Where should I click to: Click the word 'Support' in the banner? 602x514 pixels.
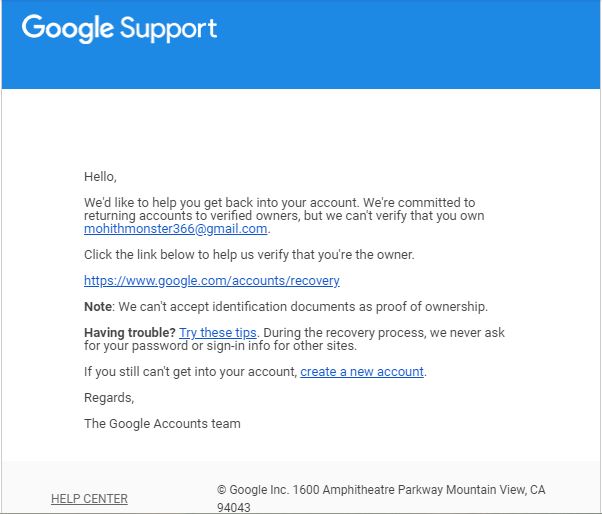(x=169, y=29)
